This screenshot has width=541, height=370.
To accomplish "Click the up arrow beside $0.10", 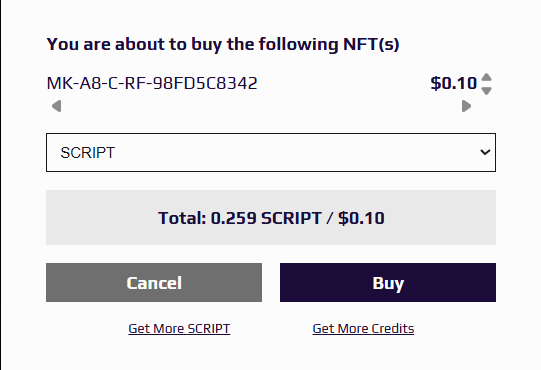I will click(x=486, y=77).
